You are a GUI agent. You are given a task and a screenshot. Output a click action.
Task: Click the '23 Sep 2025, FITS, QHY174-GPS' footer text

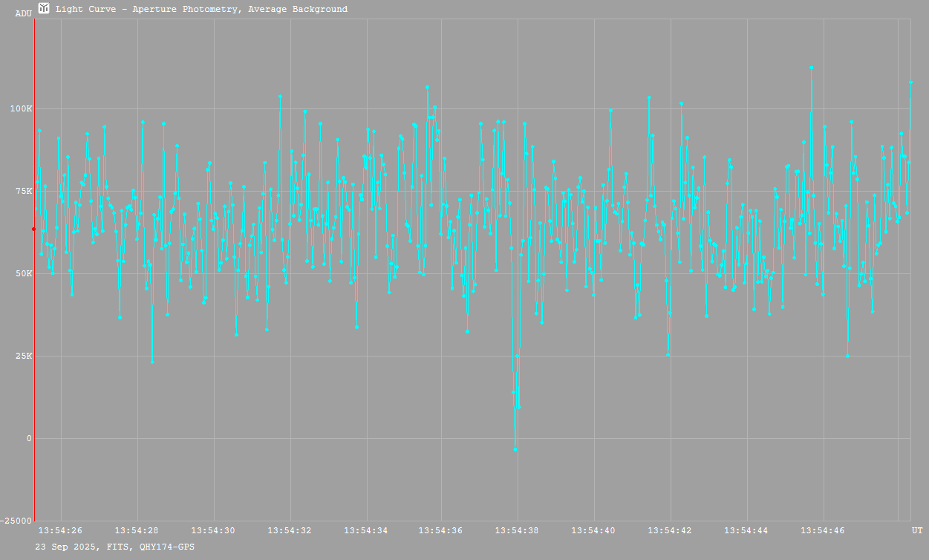tap(115, 547)
